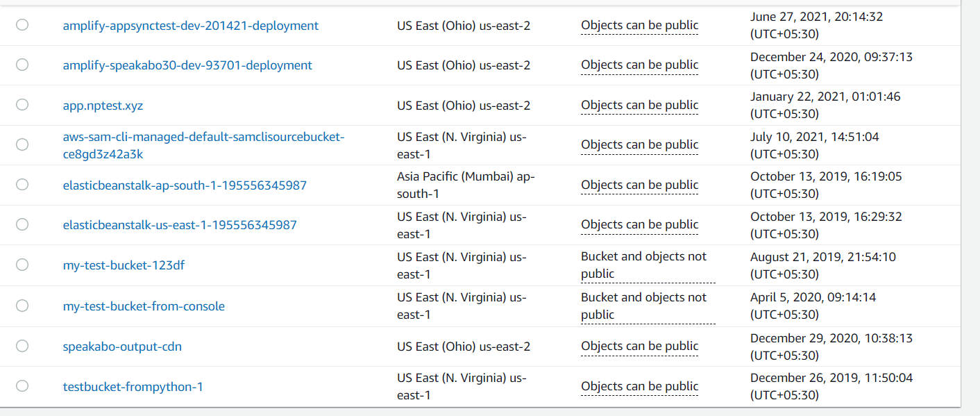Select radio button for amplify-appsynctest-dev-201421-deployment bucket
The height and width of the screenshot is (416, 980).
pos(22,25)
